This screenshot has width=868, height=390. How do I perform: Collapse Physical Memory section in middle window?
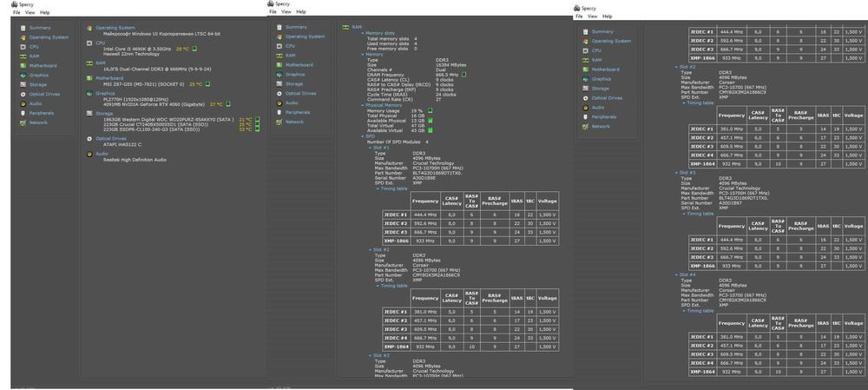(x=363, y=105)
